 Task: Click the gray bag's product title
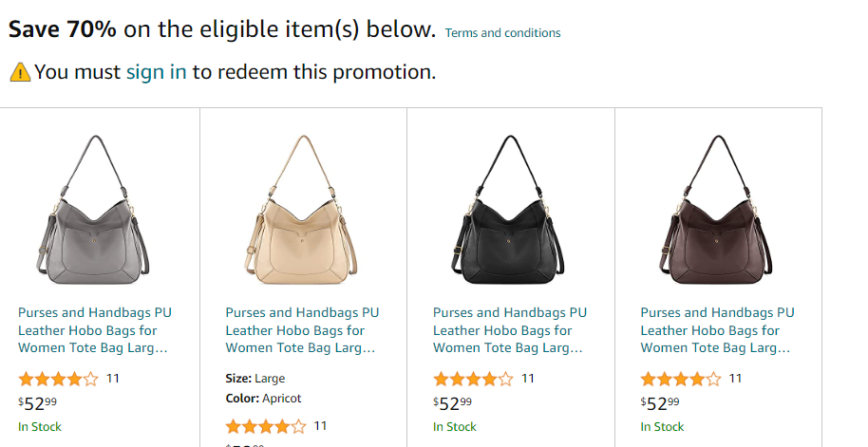pos(95,330)
